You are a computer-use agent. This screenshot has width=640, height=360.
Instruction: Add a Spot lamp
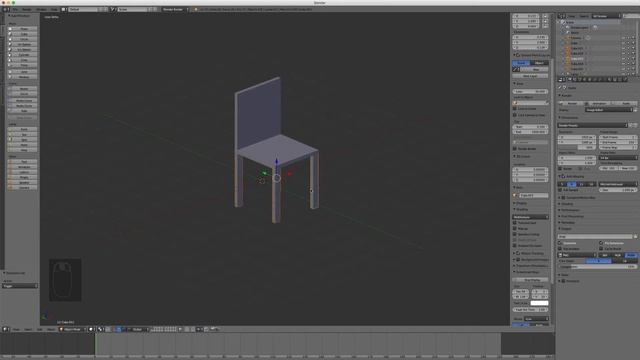pyautogui.click(x=22, y=140)
